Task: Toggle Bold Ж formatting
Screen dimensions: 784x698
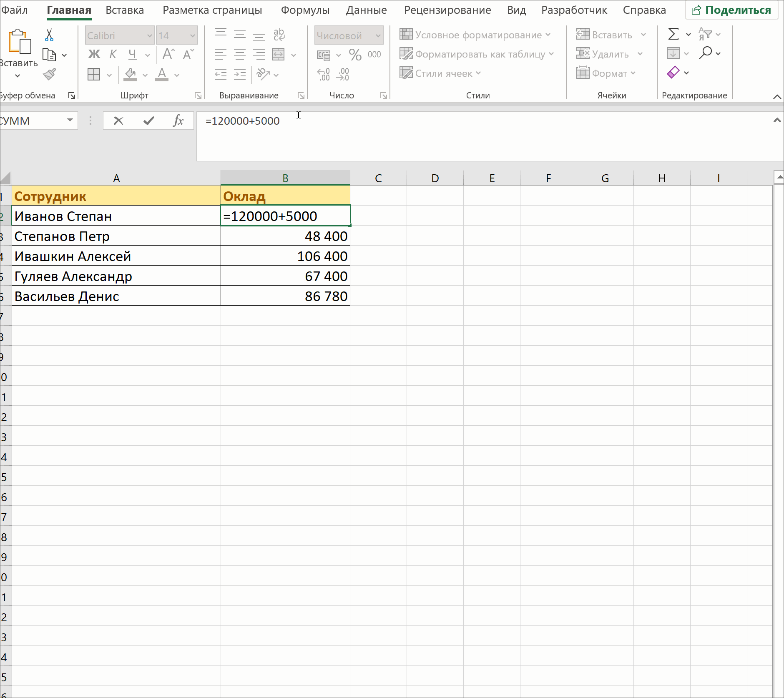Action: point(94,54)
